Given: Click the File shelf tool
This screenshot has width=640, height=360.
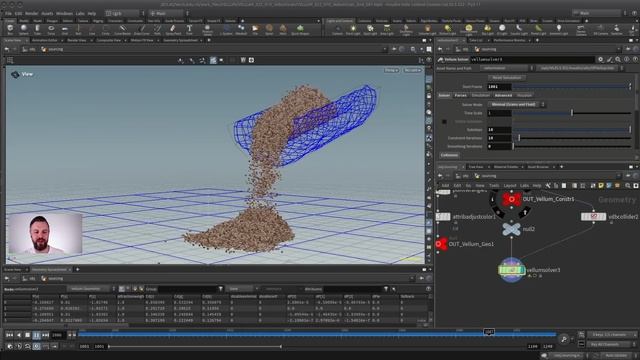Looking at the screenshot, I should point(255,29).
